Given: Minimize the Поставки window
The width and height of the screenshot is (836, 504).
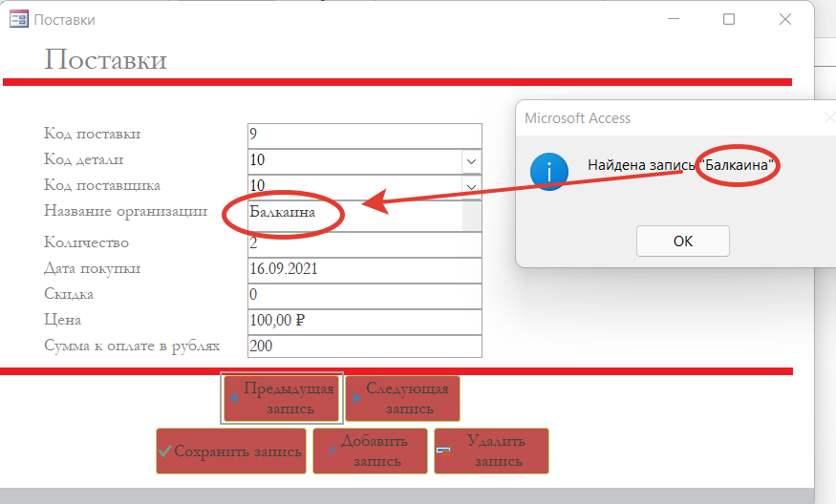Looking at the screenshot, I should pyautogui.click(x=674, y=19).
